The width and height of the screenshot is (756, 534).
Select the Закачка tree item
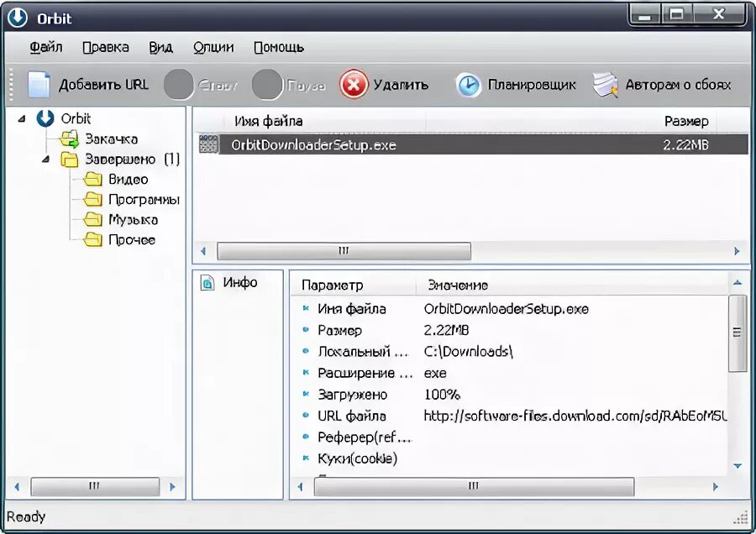112,139
